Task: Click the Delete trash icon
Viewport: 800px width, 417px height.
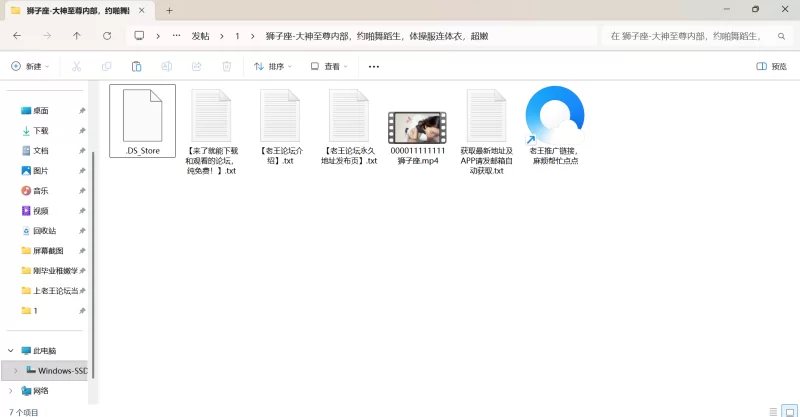Action: click(x=226, y=66)
